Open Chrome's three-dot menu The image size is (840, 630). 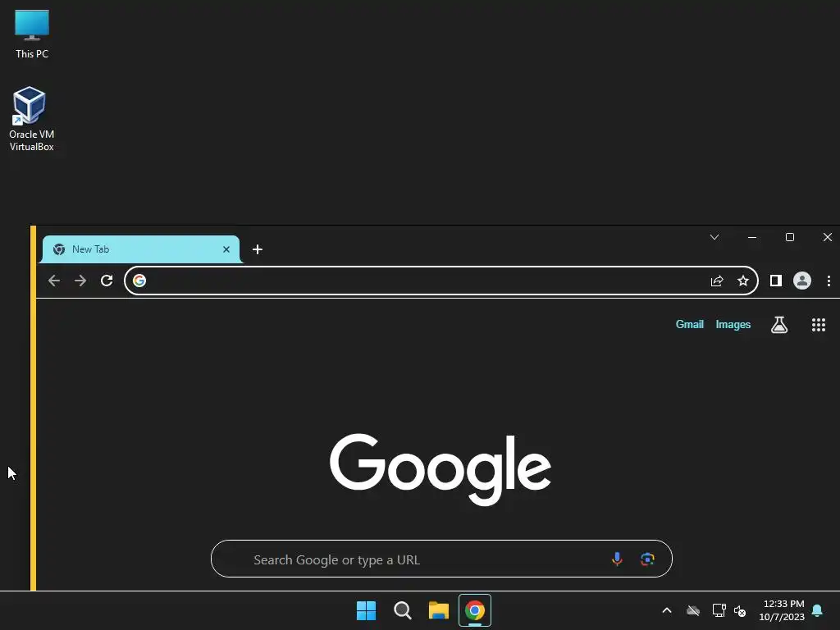pyautogui.click(x=829, y=281)
